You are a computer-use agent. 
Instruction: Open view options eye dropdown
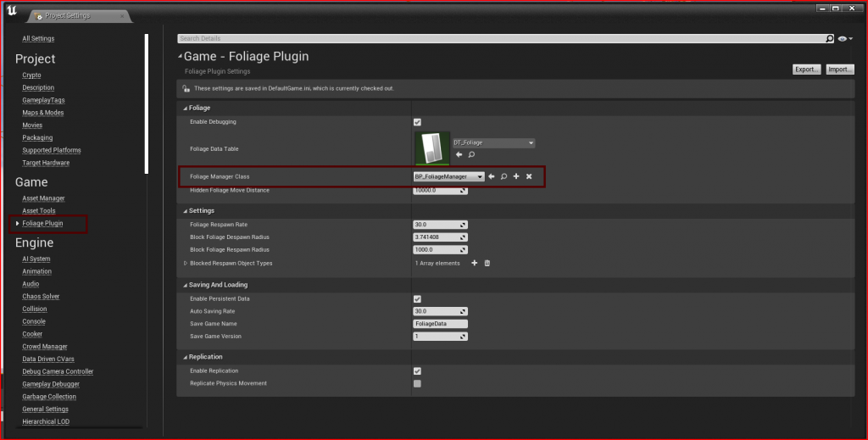pos(844,39)
